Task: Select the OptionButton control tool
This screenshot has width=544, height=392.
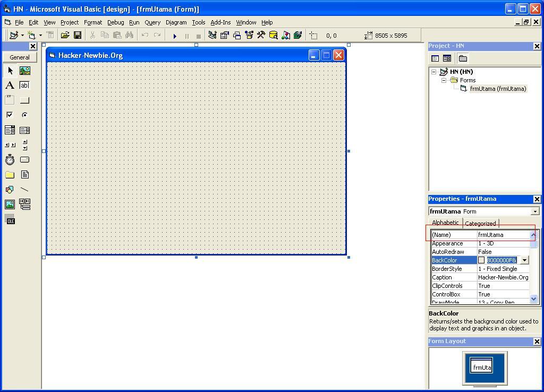Action: point(24,115)
